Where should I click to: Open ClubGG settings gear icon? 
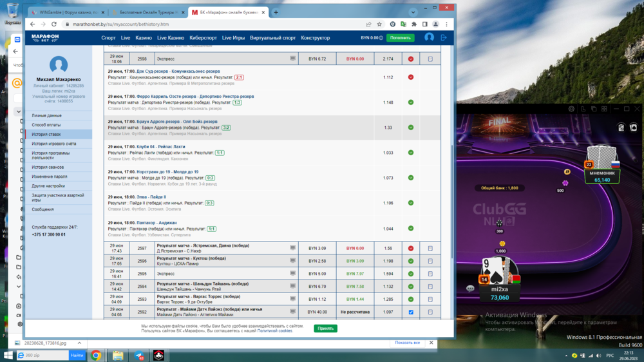tap(571, 109)
